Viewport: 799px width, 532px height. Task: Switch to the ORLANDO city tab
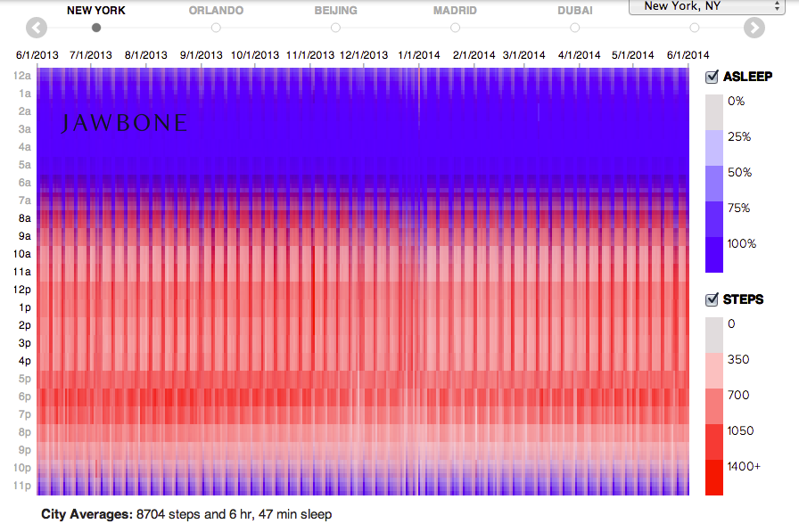click(216, 10)
